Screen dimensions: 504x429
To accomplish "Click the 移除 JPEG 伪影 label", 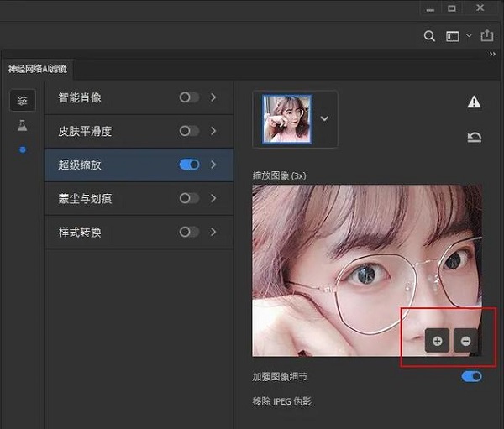I will (282, 401).
